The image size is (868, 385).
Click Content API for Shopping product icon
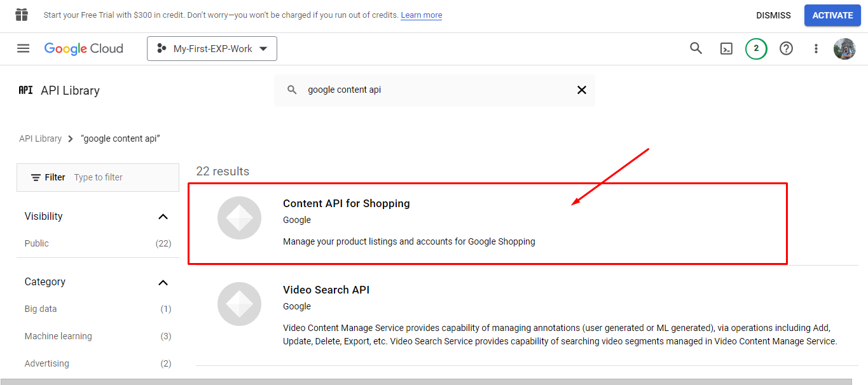(x=239, y=218)
